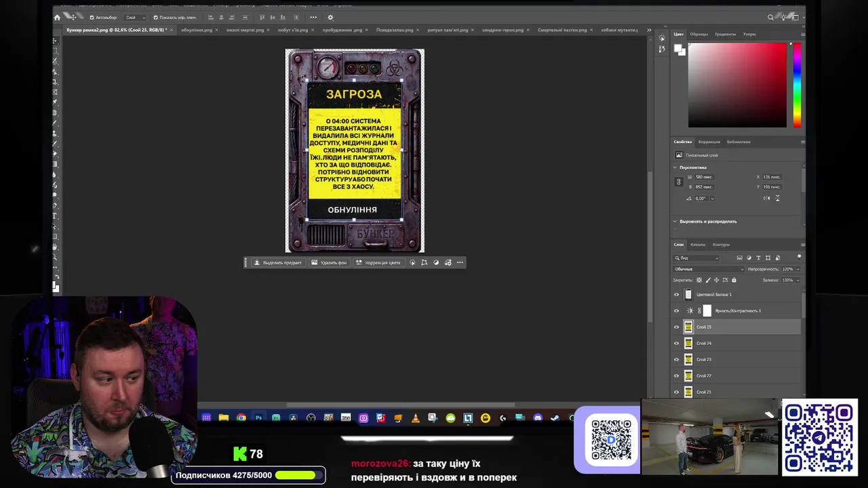Viewport: 868px width, 488px height.
Task: Open the Непрозрачность opacity dropdown arrow
Action: click(797, 269)
